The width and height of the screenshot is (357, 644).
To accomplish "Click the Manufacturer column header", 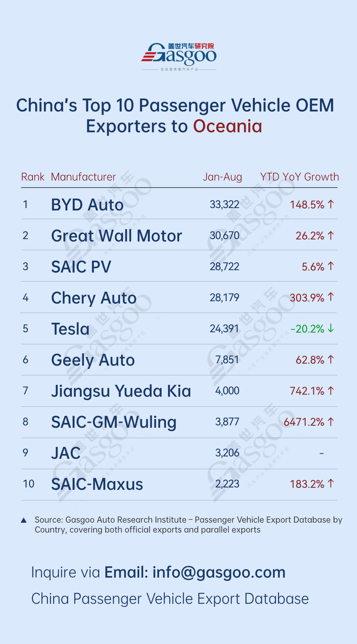I will click(x=83, y=177).
